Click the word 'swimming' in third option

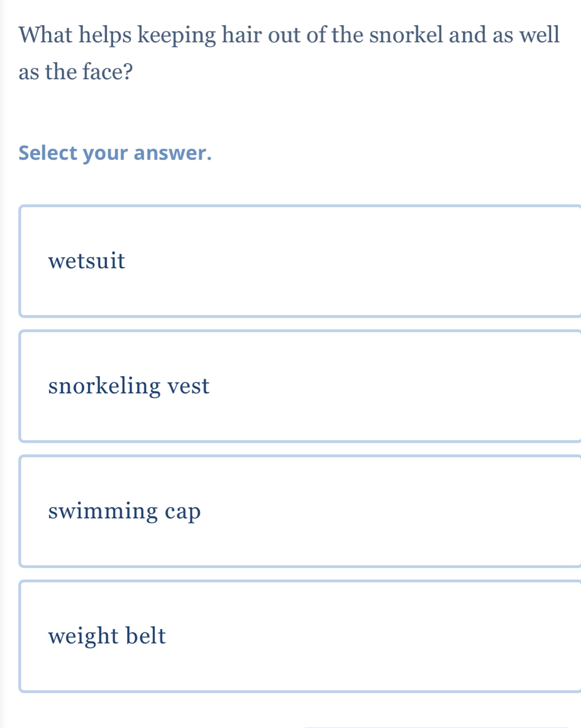click(103, 511)
